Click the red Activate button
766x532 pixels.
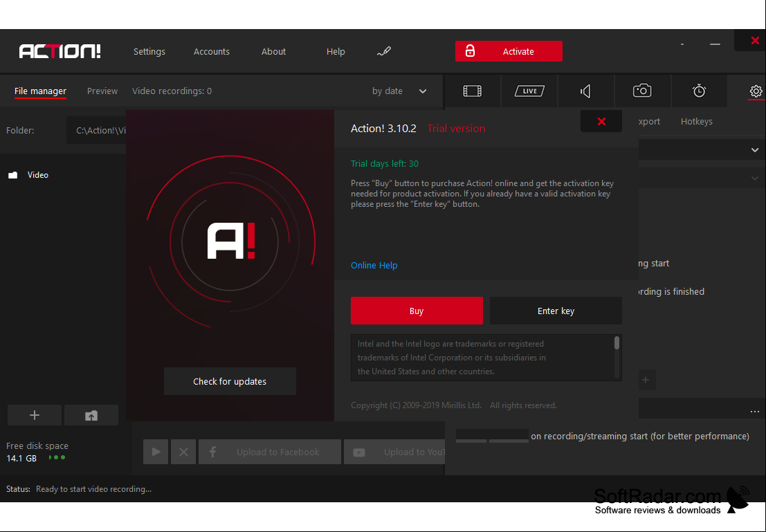coord(509,51)
